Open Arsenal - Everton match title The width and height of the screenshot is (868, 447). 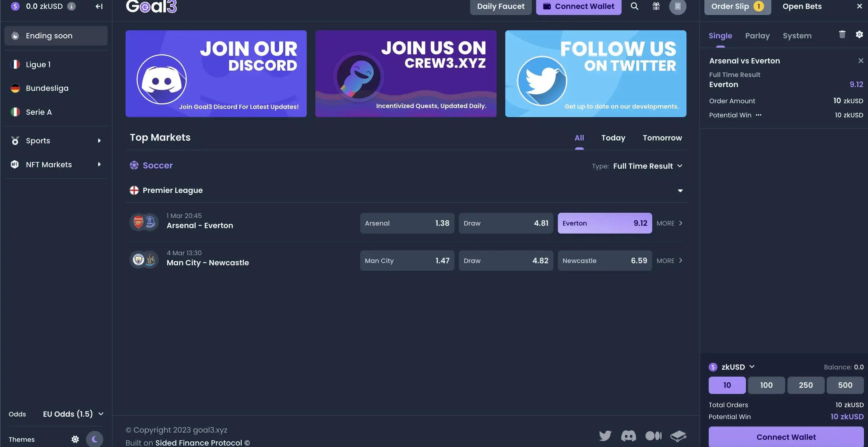pos(200,225)
